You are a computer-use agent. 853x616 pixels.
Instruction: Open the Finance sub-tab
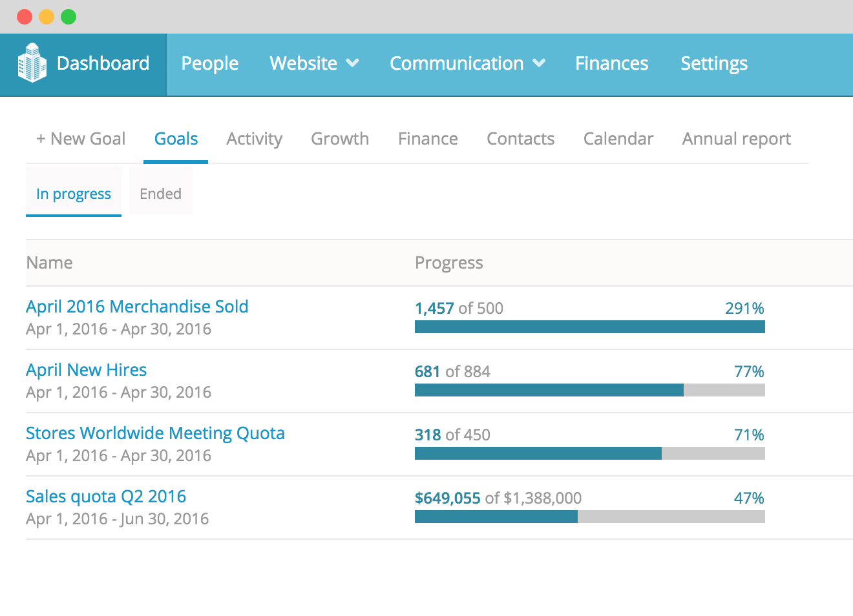pos(428,139)
